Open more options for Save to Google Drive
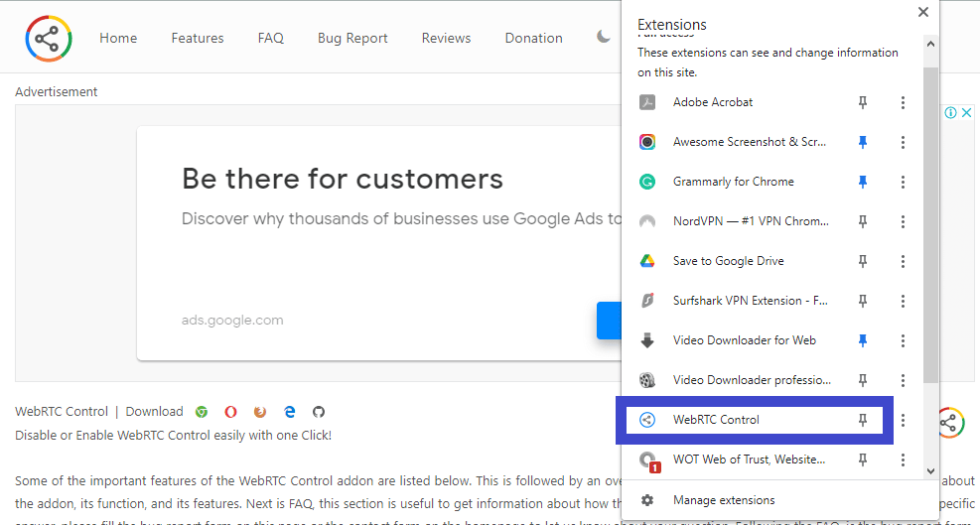 (903, 261)
